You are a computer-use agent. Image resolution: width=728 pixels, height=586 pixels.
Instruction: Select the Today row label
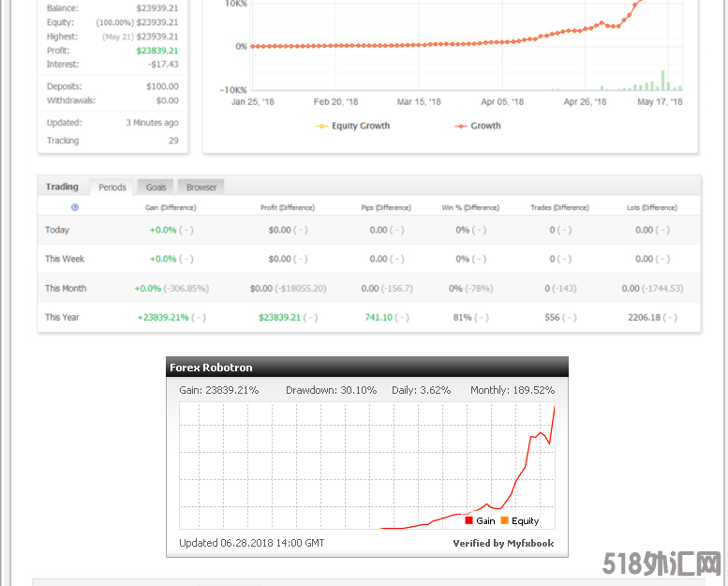[56, 230]
